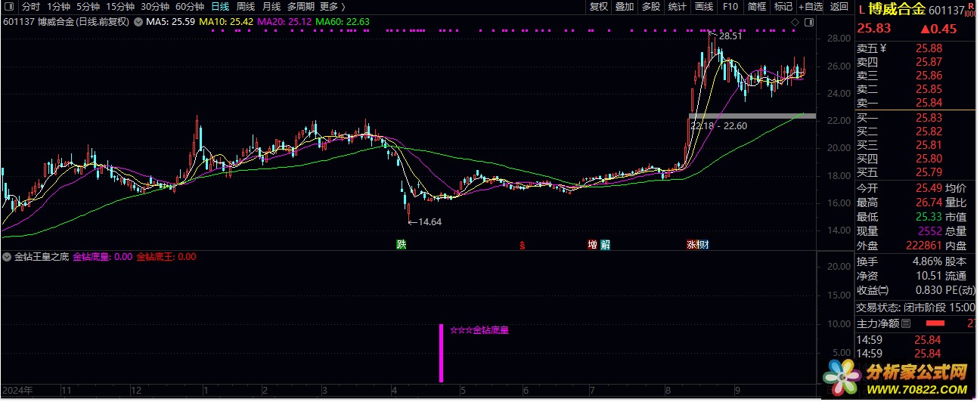Click the current price 25.83 header
This screenshot has height=402, width=980.
(874, 29)
